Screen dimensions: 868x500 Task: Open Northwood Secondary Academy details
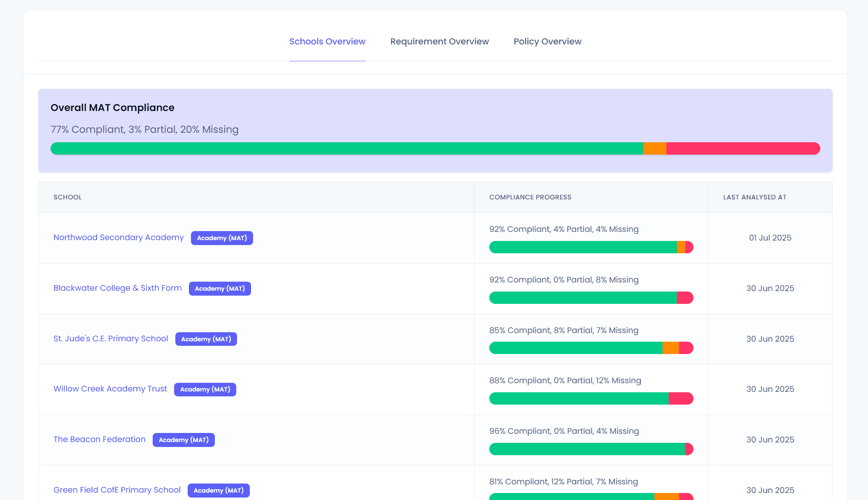[x=119, y=238]
